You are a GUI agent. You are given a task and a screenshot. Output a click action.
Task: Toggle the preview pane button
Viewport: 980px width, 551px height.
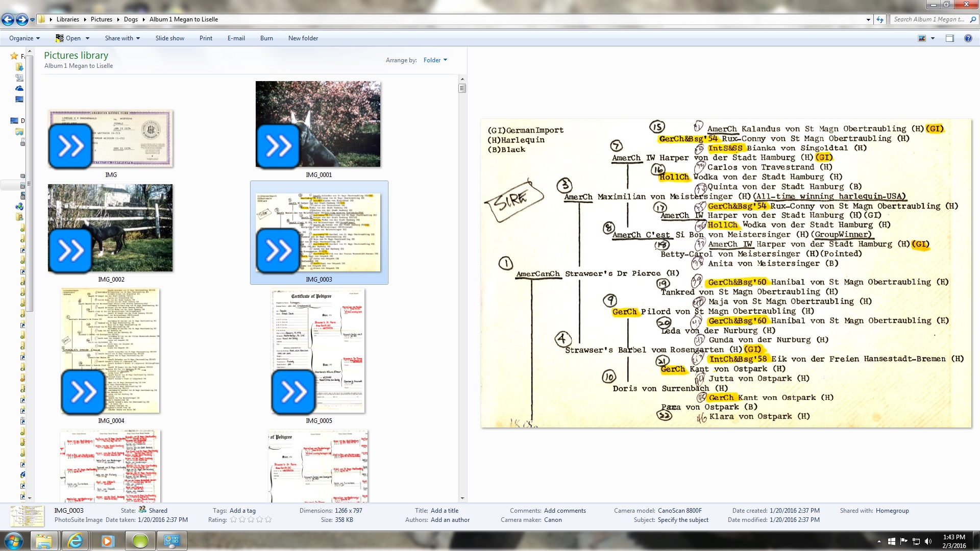[949, 38]
